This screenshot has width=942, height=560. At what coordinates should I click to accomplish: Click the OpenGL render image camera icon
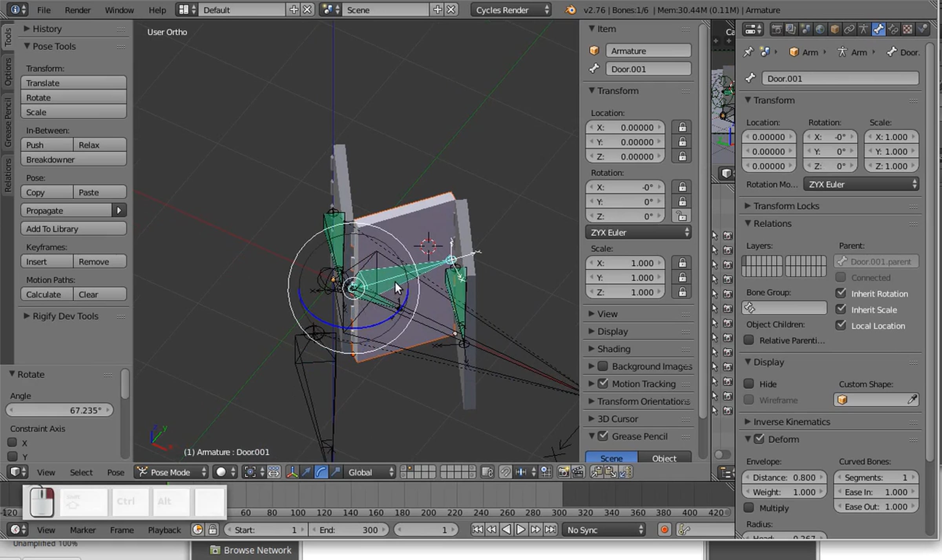point(564,472)
